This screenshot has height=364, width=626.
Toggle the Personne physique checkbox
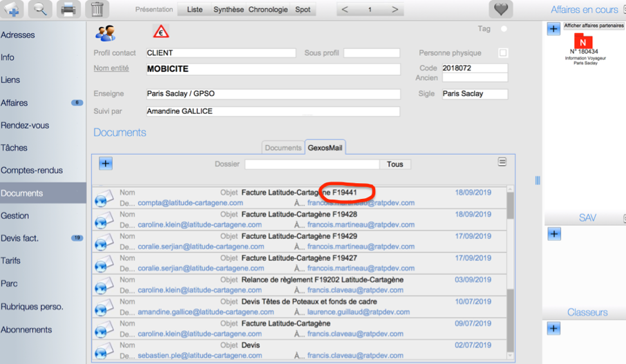point(503,53)
